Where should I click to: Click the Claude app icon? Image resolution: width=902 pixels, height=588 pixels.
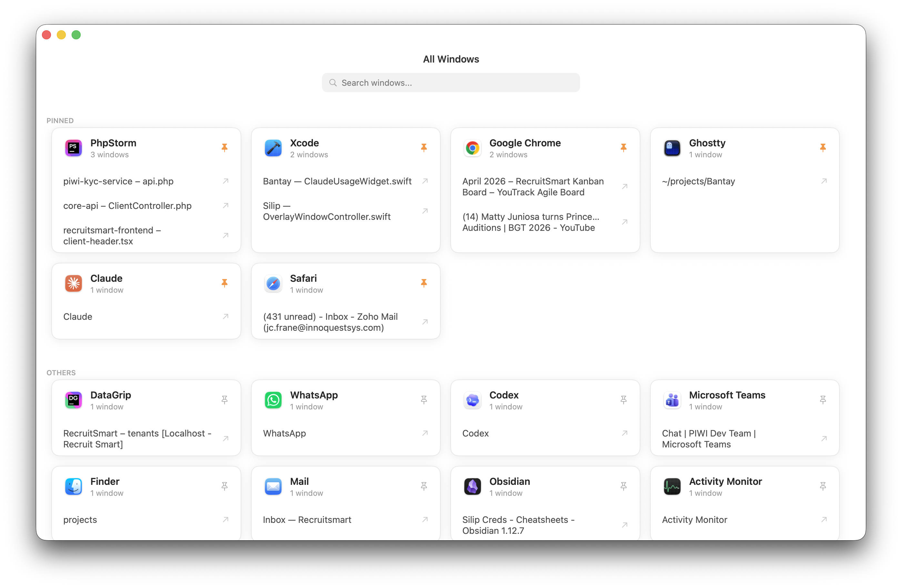click(x=74, y=283)
